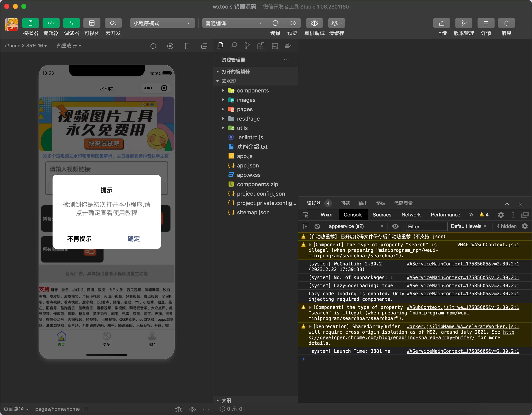Refresh the simulator with the reload icon
Viewport: 532px width, 415px height.
pyautogui.click(x=153, y=46)
